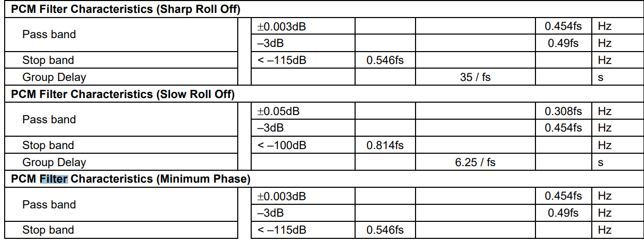Click the highlighted word Filter
644x243 pixels.
(x=54, y=180)
